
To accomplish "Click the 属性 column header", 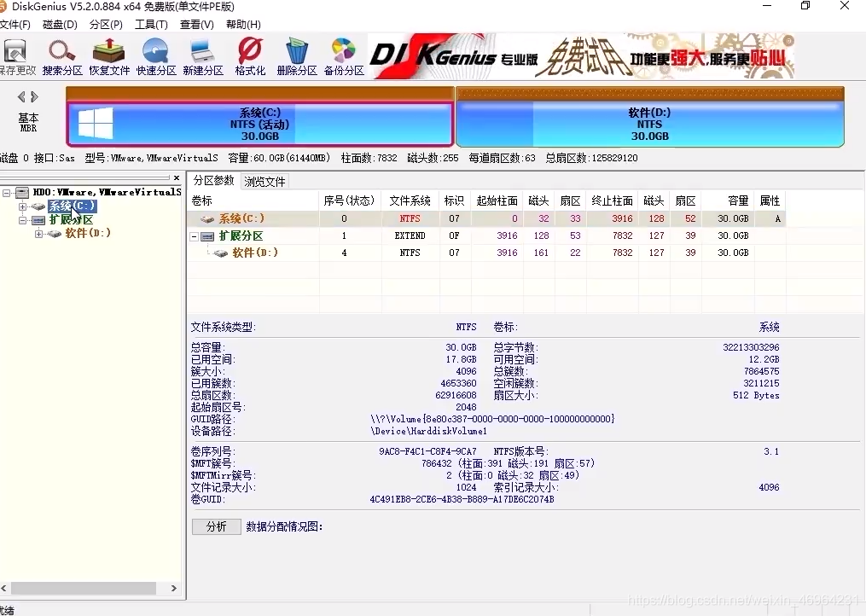I will click(x=770, y=200).
